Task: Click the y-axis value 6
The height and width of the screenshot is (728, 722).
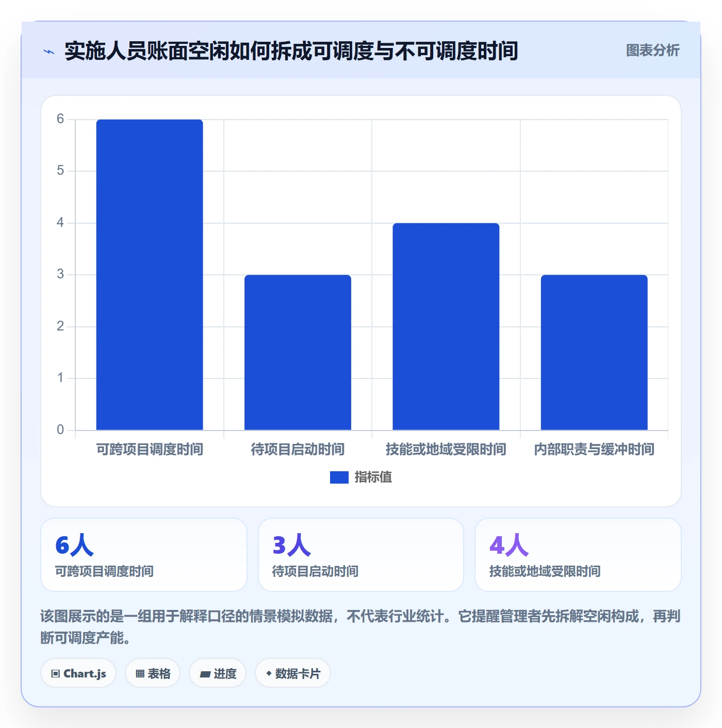Action: (x=60, y=119)
